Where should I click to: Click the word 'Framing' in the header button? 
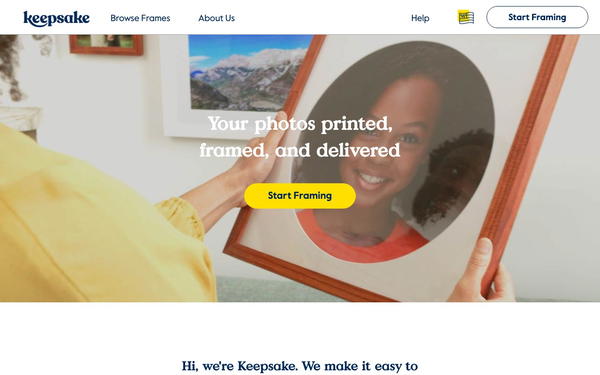[548, 18]
